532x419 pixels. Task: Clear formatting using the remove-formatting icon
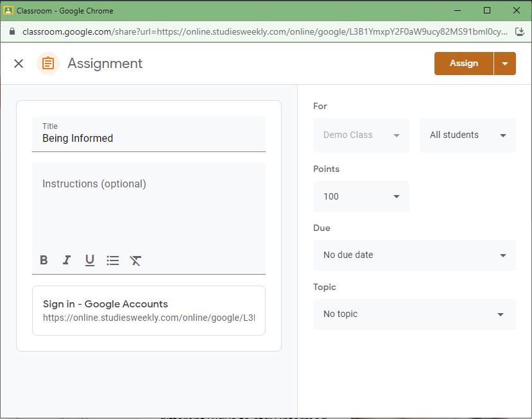pos(135,260)
